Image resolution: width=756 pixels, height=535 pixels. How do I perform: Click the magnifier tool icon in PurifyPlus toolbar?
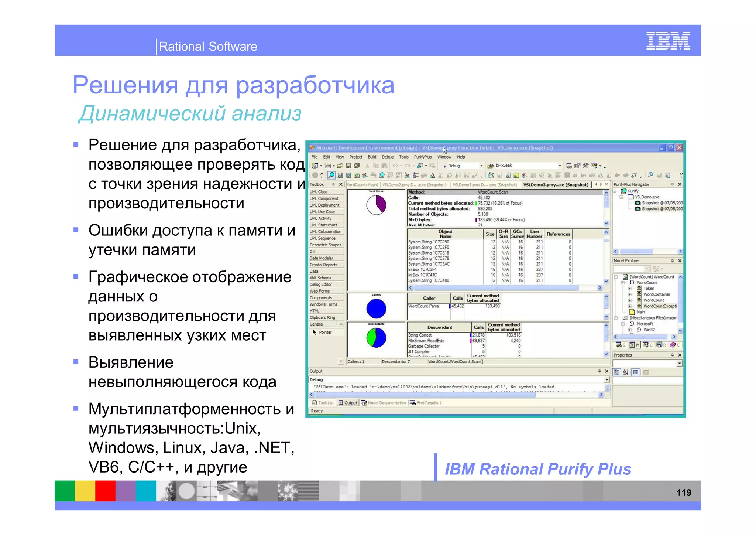pyautogui.click(x=331, y=175)
